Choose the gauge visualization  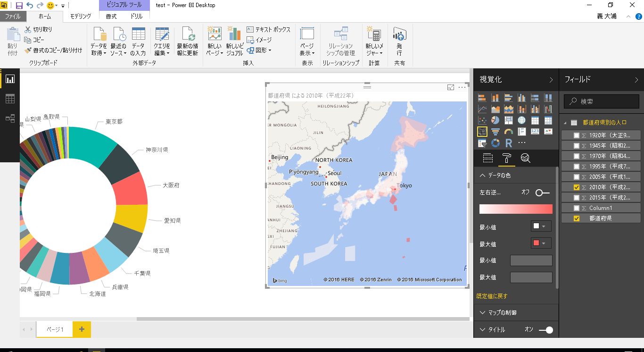tap(509, 132)
